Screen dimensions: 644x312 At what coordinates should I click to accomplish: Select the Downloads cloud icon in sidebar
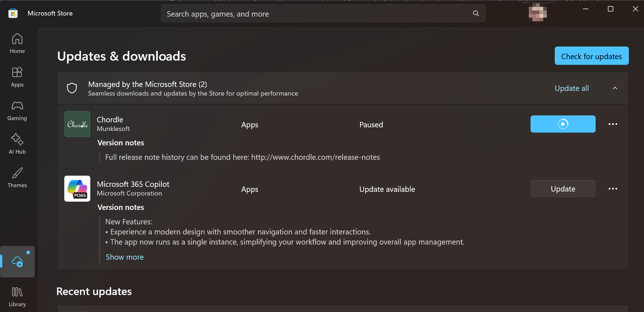click(x=17, y=262)
